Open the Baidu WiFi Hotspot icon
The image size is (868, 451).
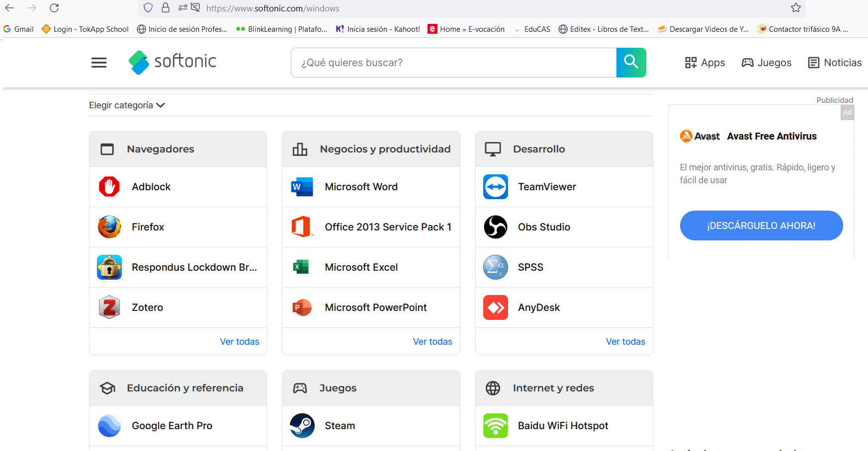(x=495, y=426)
